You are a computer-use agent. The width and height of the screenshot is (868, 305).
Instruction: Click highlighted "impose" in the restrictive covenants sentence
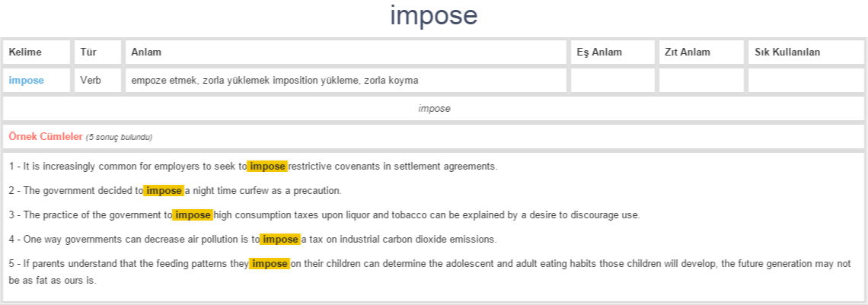click(267, 166)
